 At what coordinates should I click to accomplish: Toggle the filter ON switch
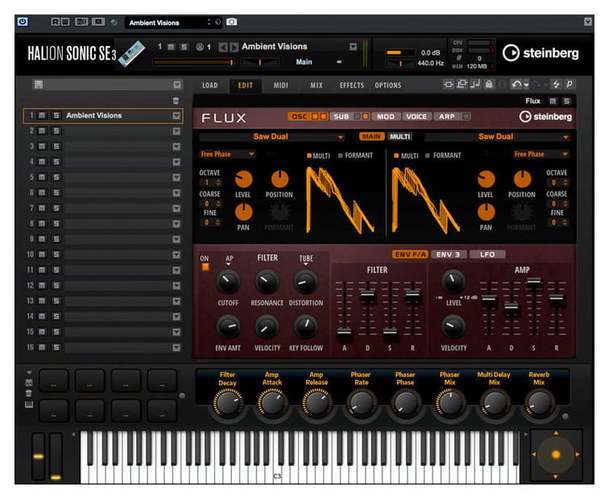(205, 267)
